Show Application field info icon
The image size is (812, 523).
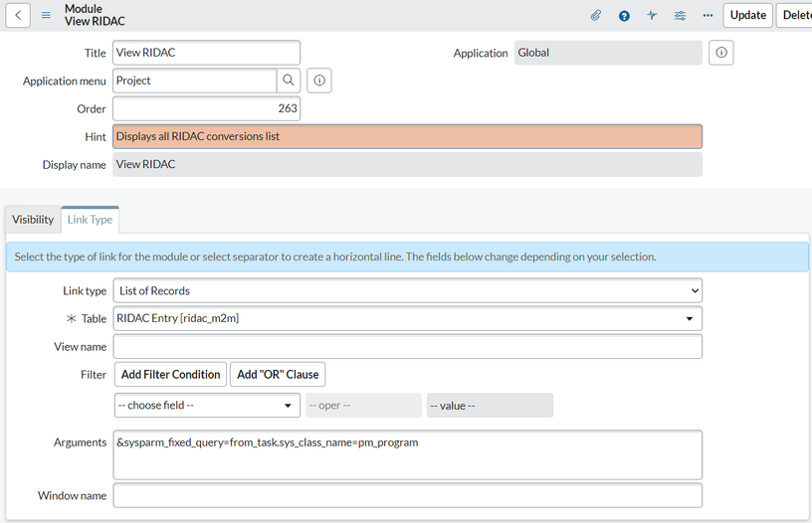point(721,53)
